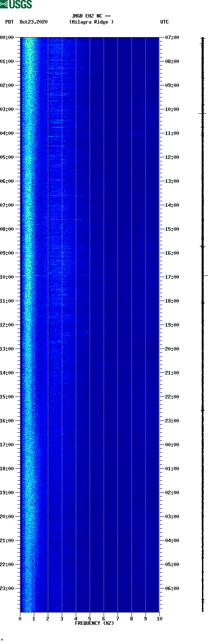Click the UTC '19:00' time label
The width and height of the screenshot is (220, 644).
tap(172, 325)
